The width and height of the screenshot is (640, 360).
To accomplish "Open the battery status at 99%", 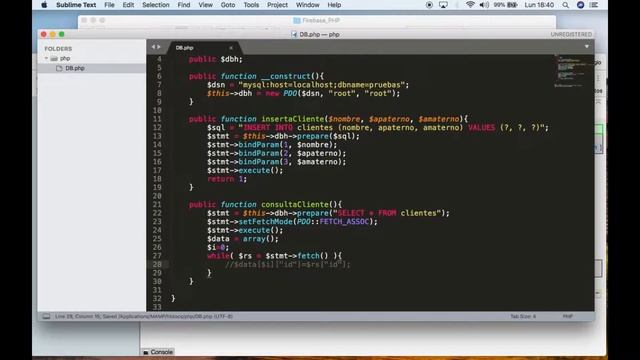I will (x=505, y=5).
